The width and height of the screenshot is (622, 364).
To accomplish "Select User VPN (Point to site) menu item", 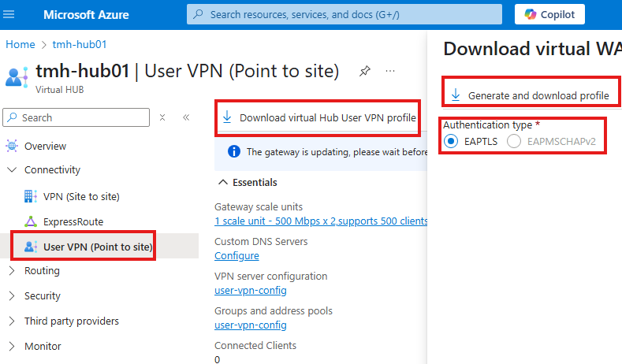I will [98, 247].
